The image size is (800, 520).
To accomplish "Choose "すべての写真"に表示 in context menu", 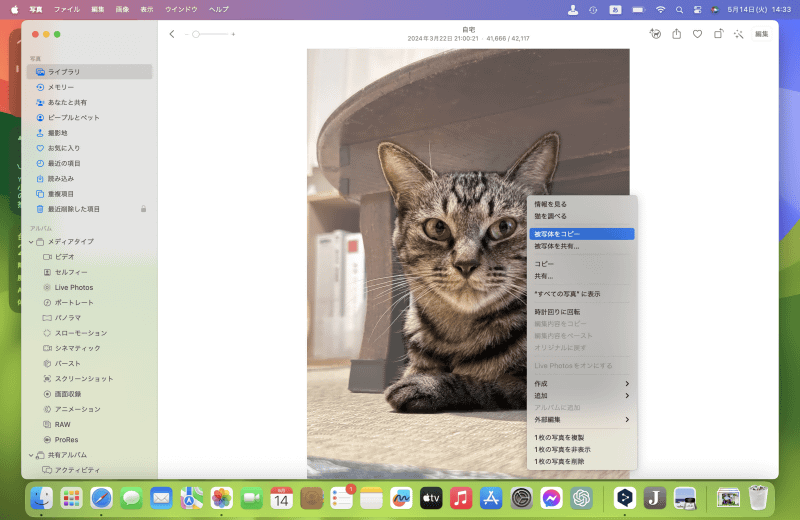I will click(x=582, y=294).
